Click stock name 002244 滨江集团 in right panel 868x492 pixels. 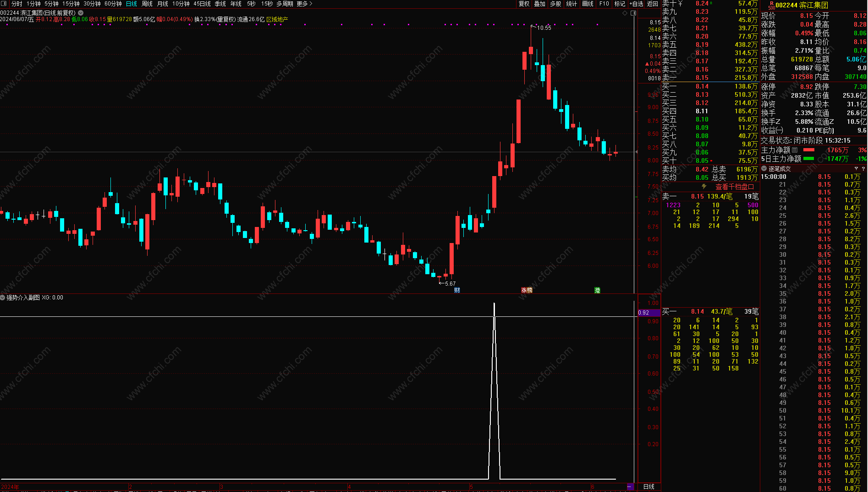tap(802, 5)
